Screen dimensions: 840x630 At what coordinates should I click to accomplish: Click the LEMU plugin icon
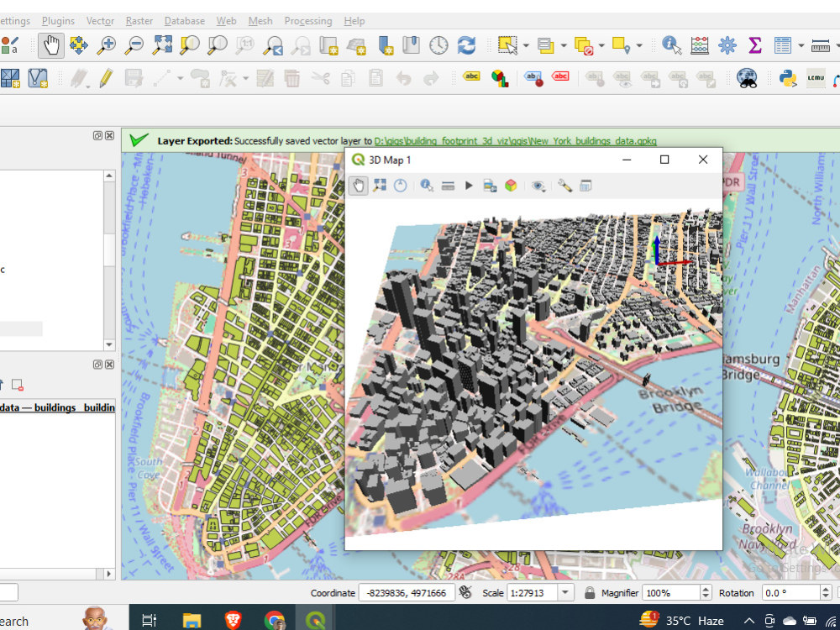pos(816,79)
